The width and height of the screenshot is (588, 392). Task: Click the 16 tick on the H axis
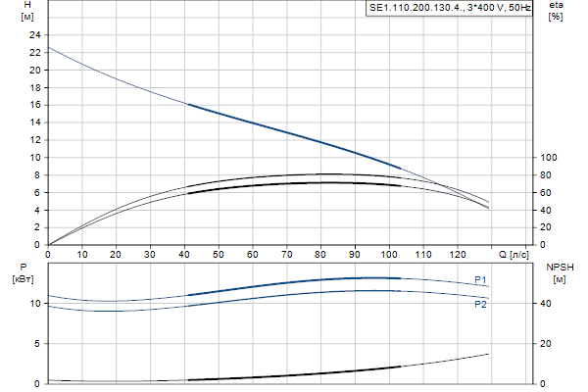click(35, 105)
